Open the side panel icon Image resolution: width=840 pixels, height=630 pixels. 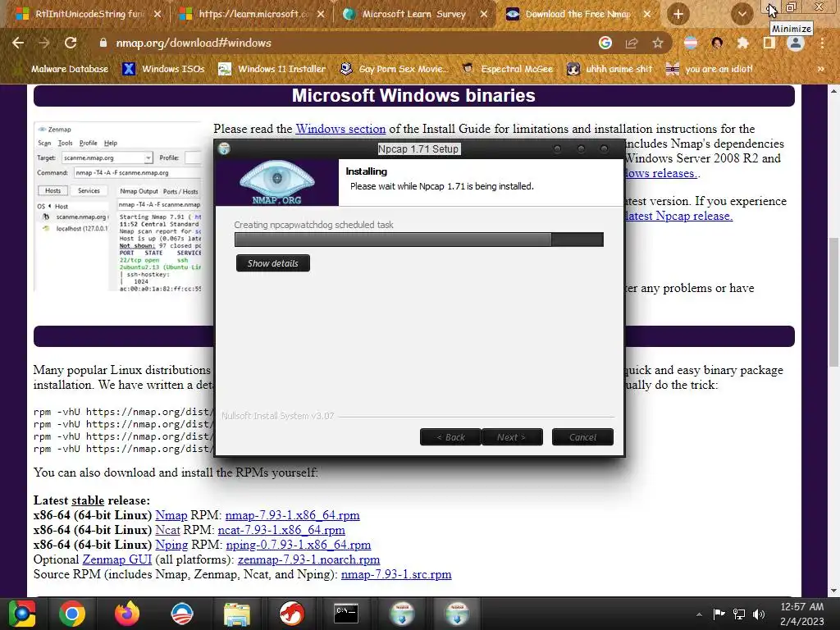tap(769, 43)
